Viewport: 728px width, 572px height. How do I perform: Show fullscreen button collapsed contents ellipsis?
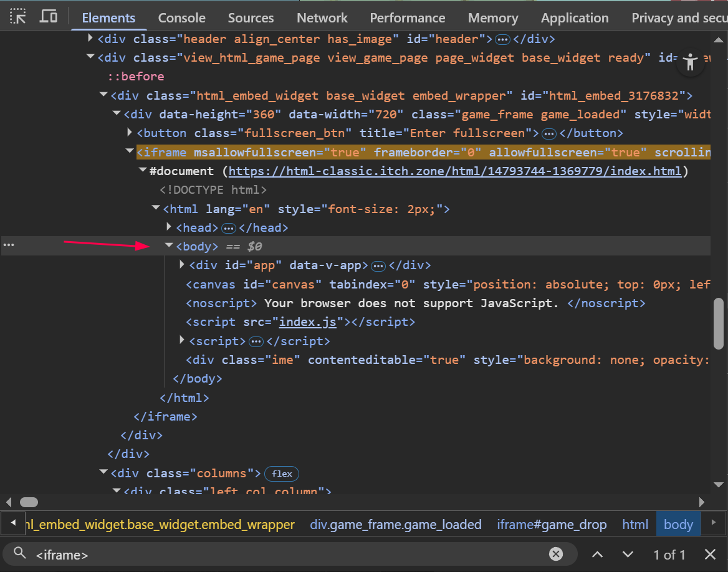click(548, 134)
